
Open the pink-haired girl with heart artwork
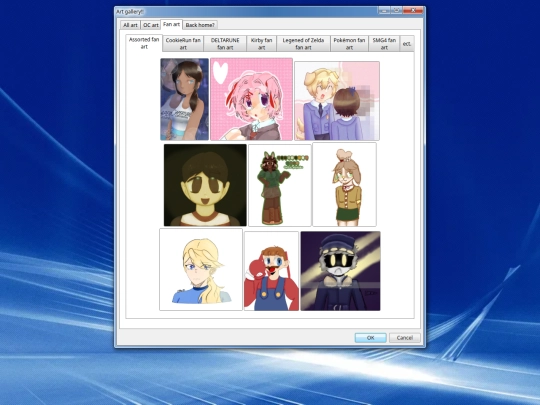click(251, 99)
